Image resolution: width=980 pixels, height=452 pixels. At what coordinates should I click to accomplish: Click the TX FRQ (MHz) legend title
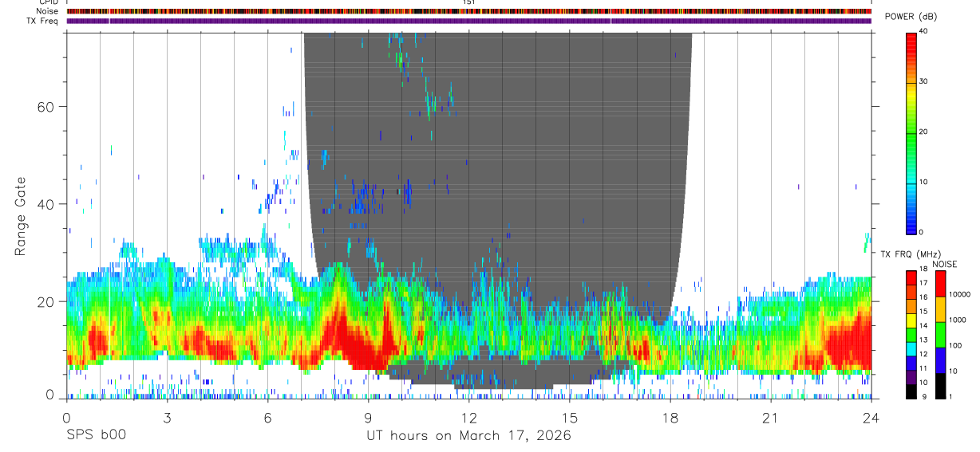click(x=911, y=254)
